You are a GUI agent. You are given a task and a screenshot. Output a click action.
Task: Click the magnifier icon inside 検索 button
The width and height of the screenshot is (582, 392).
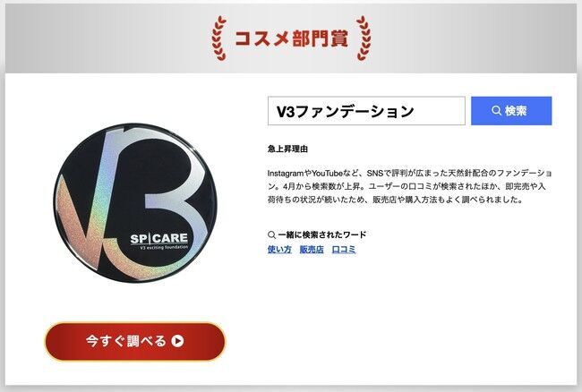click(x=496, y=110)
